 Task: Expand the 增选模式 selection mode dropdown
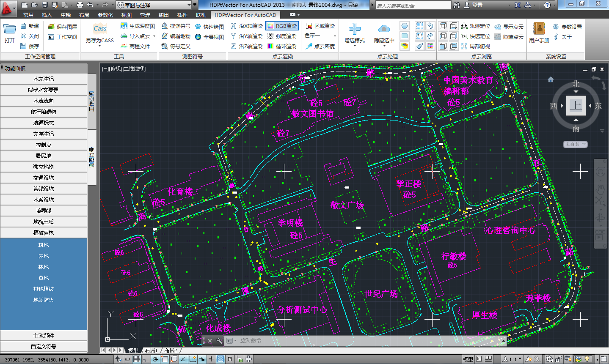pos(354,45)
